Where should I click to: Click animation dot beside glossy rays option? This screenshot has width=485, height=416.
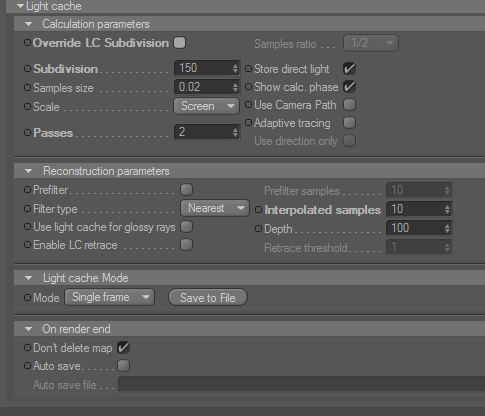(27, 227)
